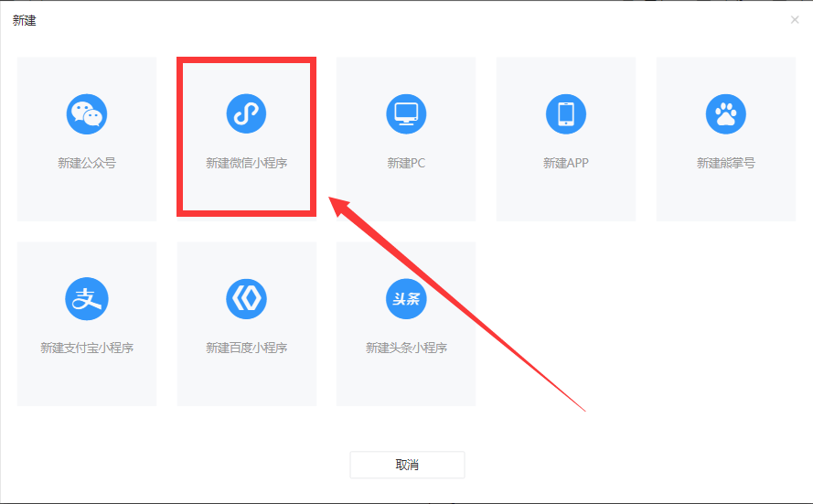Choose the 新建微信小程序 text label
813x504 pixels.
pyautogui.click(x=246, y=164)
